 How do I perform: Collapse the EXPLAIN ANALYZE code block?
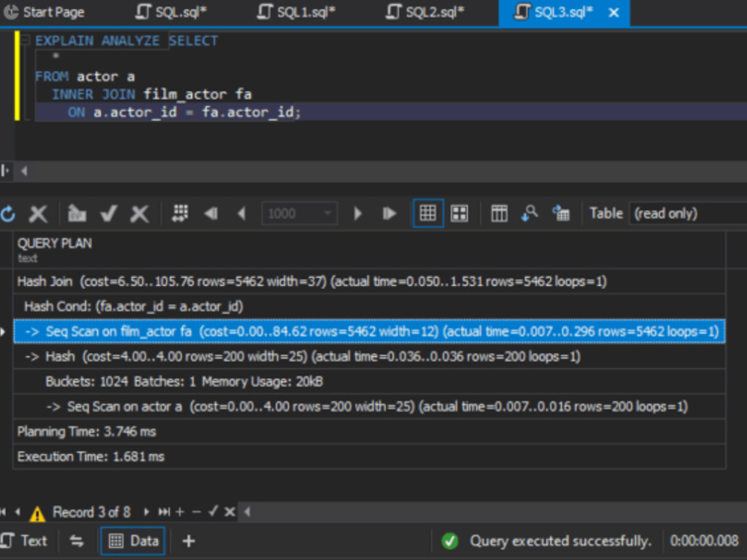pyautogui.click(x=25, y=40)
